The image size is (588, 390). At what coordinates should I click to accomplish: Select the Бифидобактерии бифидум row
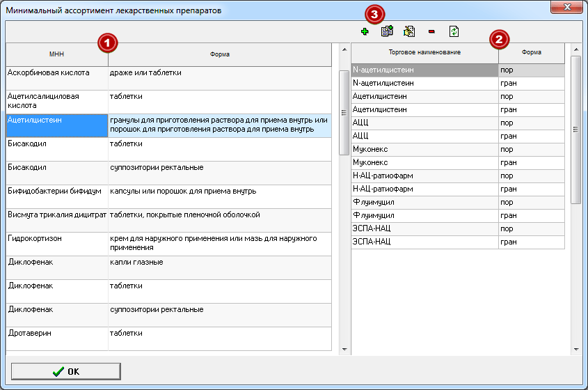coord(169,196)
